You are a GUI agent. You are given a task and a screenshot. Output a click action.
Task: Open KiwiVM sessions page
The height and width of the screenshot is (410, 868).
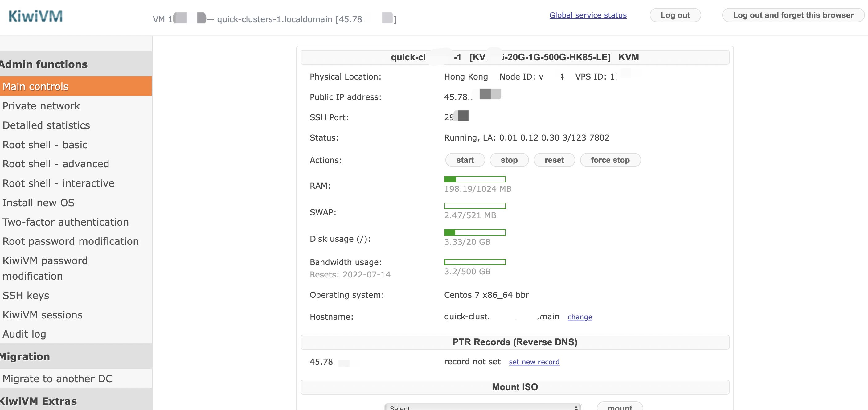(76, 315)
